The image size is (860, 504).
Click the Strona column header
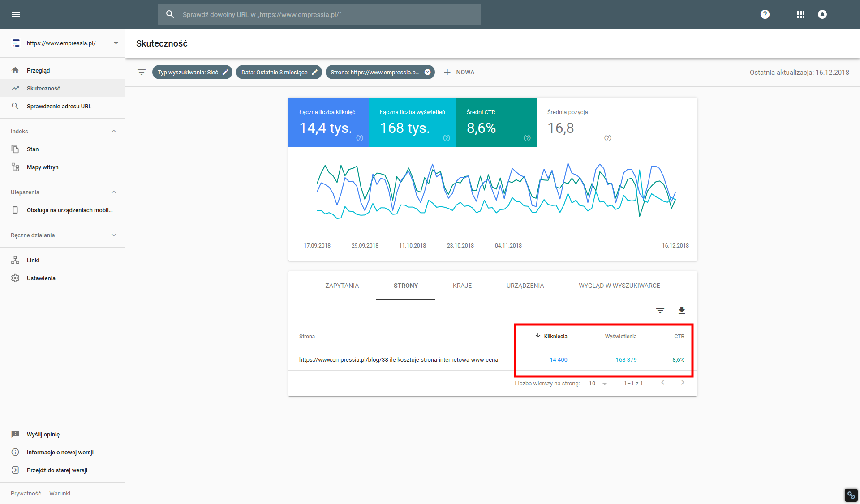coord(307,336)
